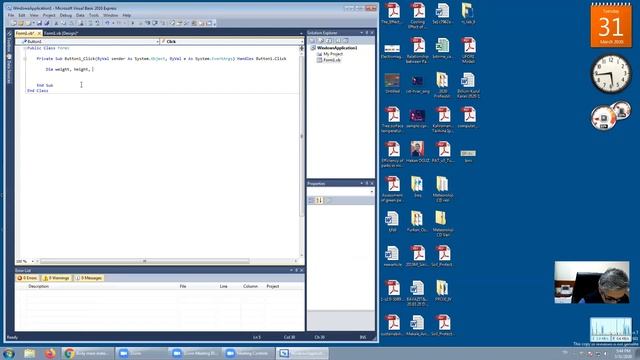Click the Paste icon in the toolbar

[72, 23]
